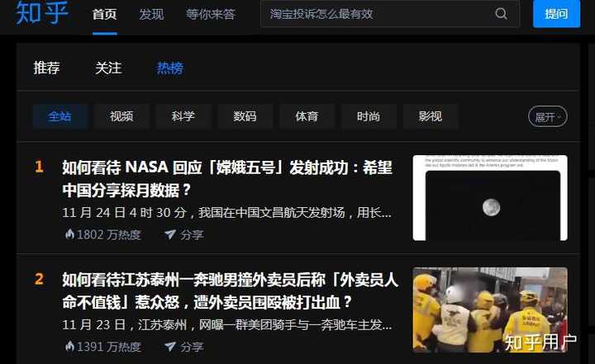Image resolution: width=595 pixels, height=364 pixels.
Task: Expand categories with 展开 button
Action: tap(548, 116)
